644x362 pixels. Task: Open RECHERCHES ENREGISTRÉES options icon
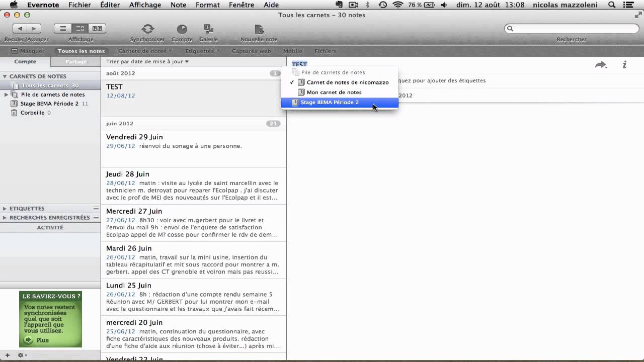[96, 218]
